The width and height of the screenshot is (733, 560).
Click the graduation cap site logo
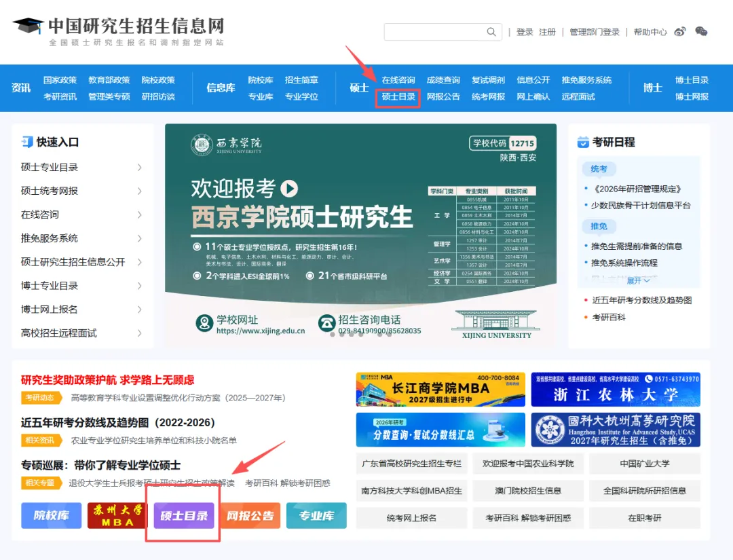point(28,26)
